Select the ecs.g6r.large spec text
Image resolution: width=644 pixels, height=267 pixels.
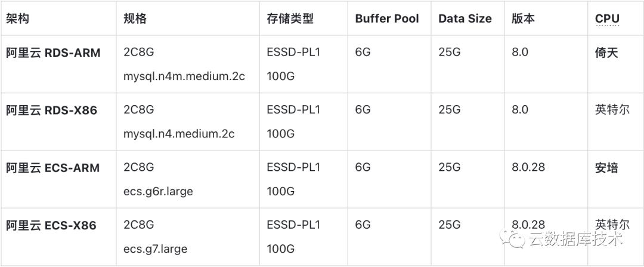point(158,192)
